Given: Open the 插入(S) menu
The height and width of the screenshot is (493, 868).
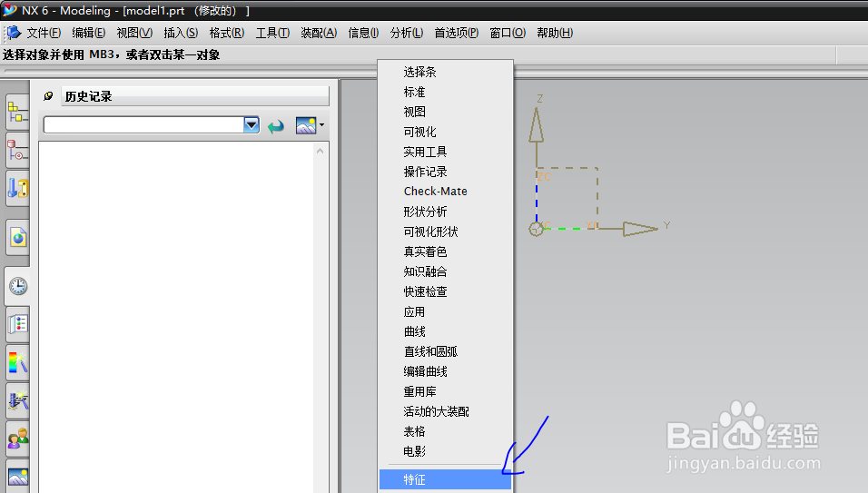Looking at the screenshot, I should pyautogui.click(x=181, y=34).
